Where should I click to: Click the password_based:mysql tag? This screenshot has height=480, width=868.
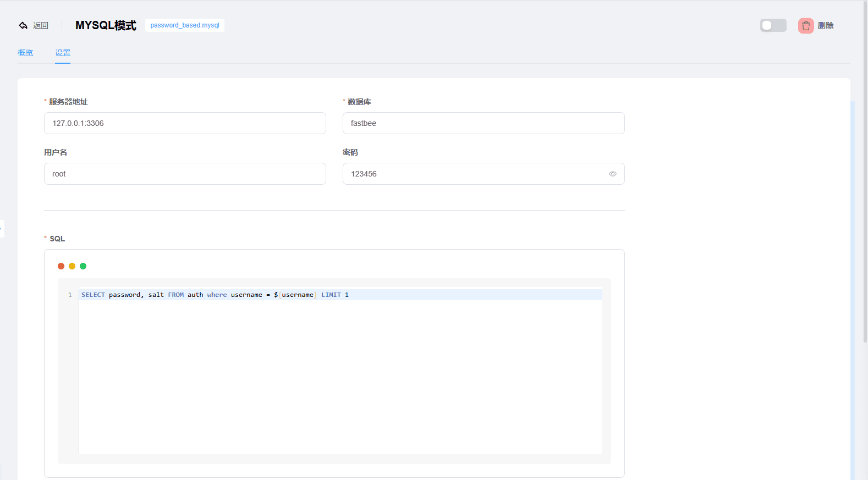click(x=185, y=25)
